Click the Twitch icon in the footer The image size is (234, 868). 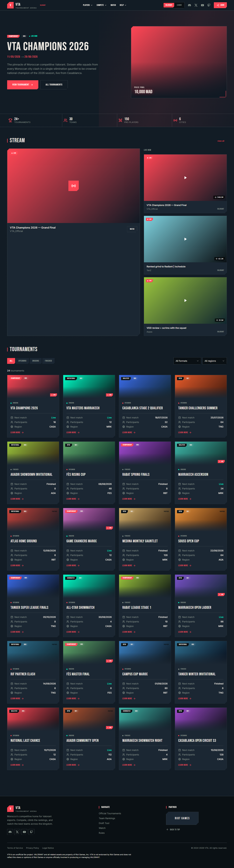(31, 832)
